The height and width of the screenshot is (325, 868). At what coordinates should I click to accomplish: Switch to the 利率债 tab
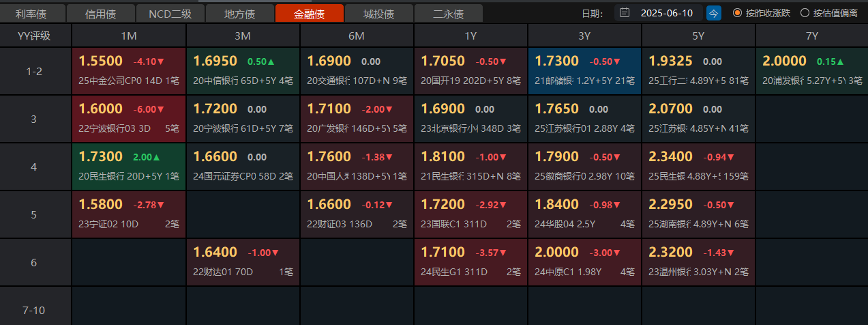point(33,14)
